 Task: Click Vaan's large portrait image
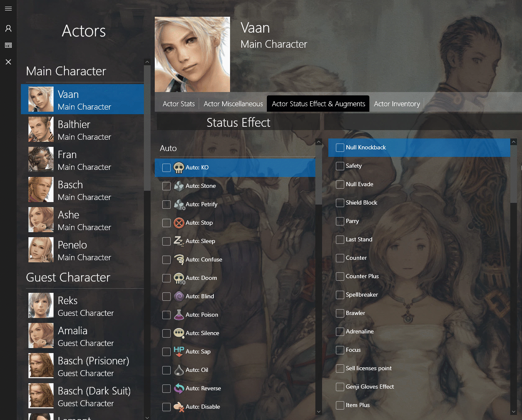tap(192, 54)
